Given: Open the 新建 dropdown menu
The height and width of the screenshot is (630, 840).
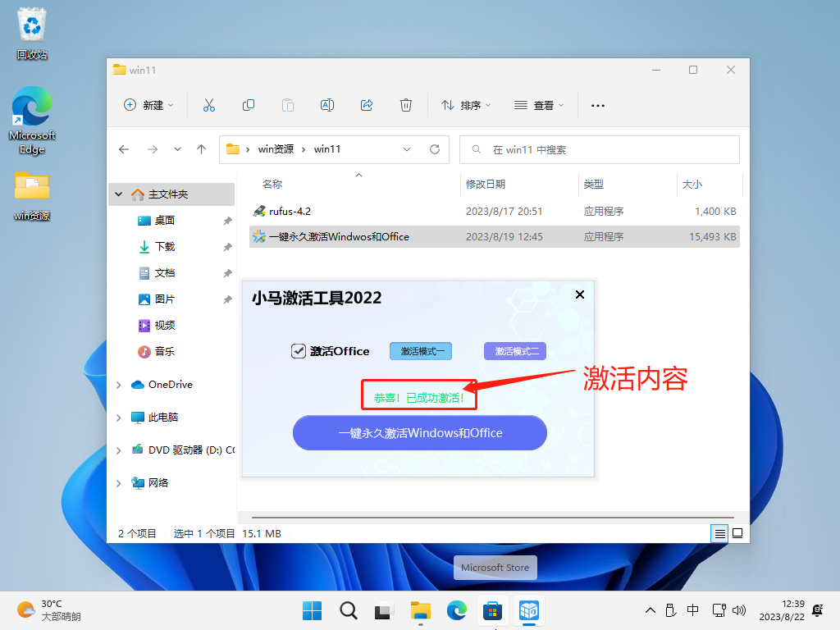Looking at the screenshot, I should point(148,105).
